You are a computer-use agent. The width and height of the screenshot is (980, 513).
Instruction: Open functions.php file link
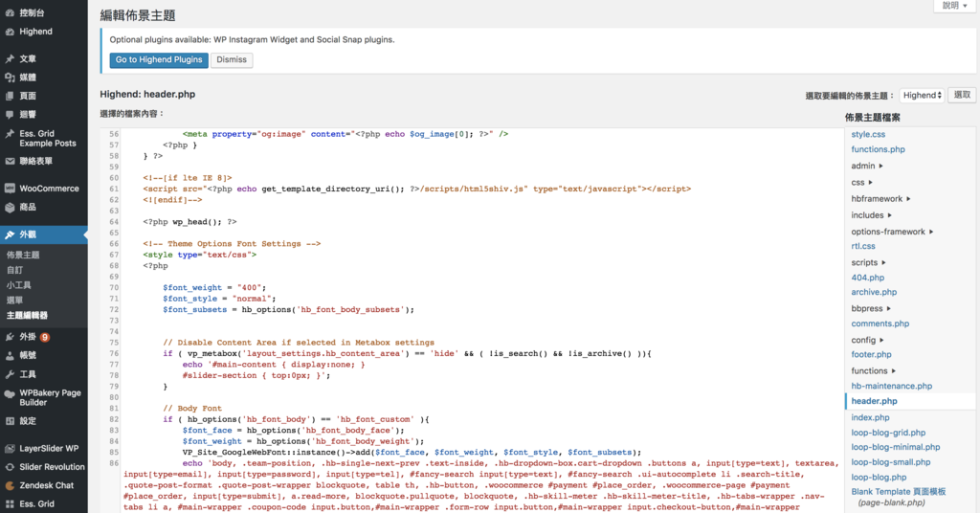point(879,149)
